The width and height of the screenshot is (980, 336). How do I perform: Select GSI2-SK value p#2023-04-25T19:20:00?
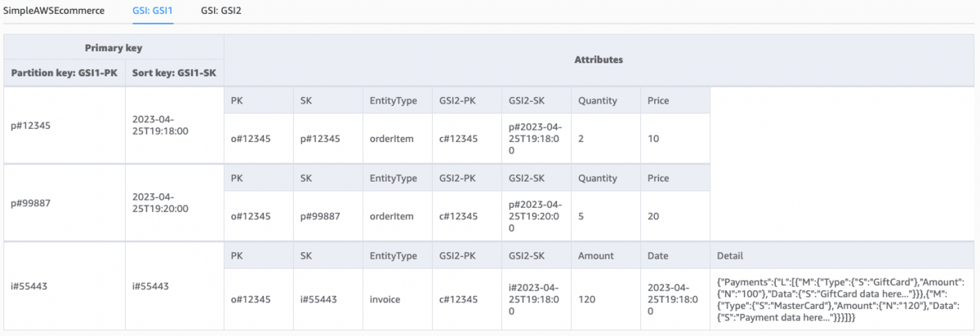click(x=536, y=216)
